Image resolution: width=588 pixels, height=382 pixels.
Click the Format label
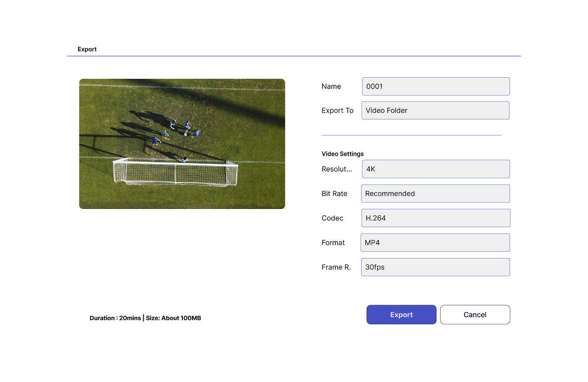pos(333,243)
